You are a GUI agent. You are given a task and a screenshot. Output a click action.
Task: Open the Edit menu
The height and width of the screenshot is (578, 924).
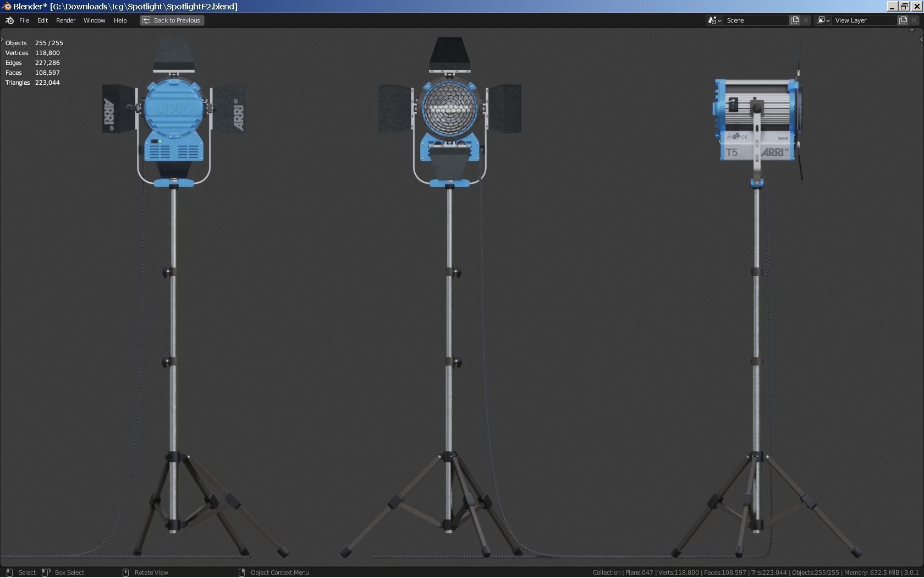pyautogui.click(x=42, y=20)
